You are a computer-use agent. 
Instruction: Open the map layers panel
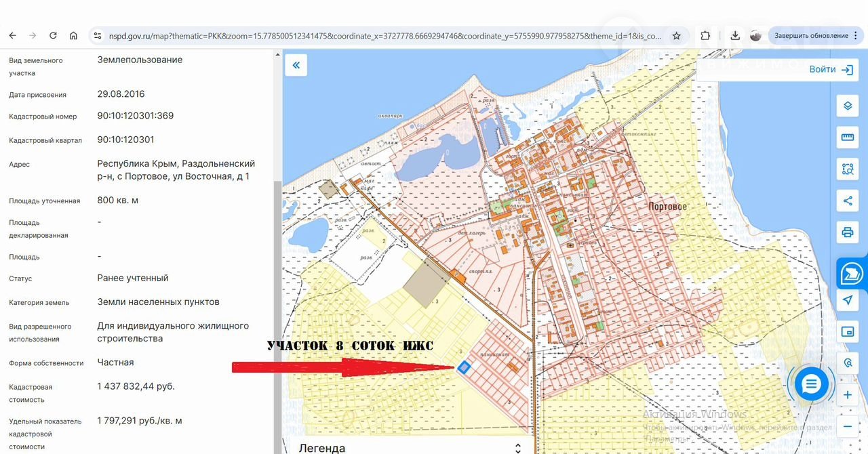pos(847,106)
